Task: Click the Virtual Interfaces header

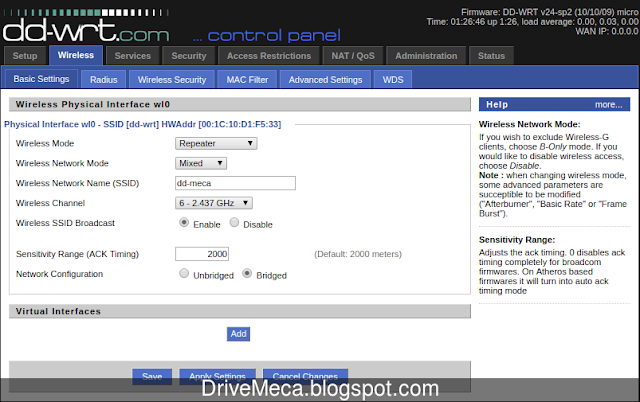Action: point(240,311)
